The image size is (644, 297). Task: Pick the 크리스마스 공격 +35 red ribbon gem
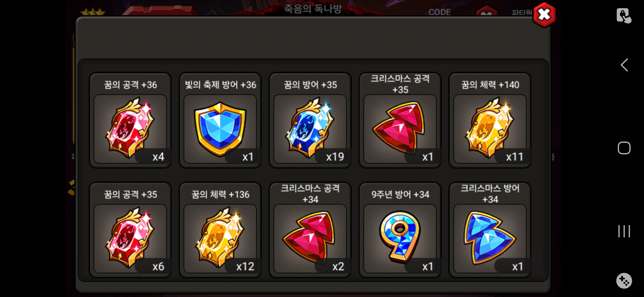tap(400, 128)
